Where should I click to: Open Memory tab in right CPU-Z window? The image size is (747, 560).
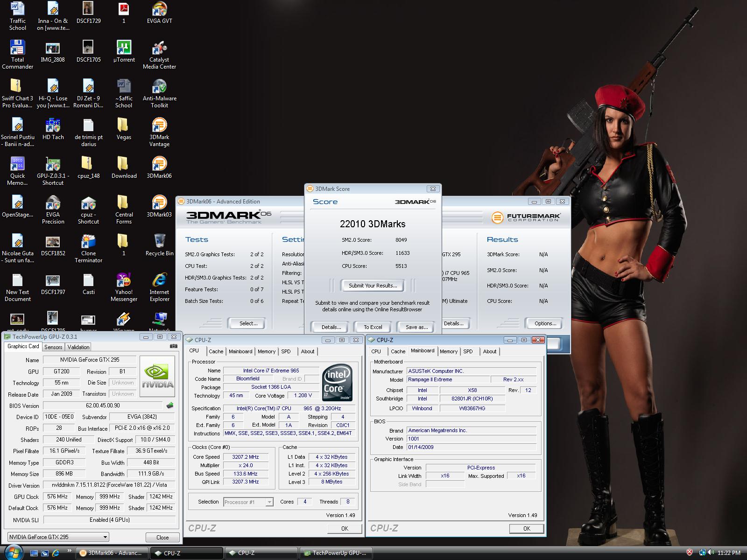pyautogui.click(x=448, y=351)
